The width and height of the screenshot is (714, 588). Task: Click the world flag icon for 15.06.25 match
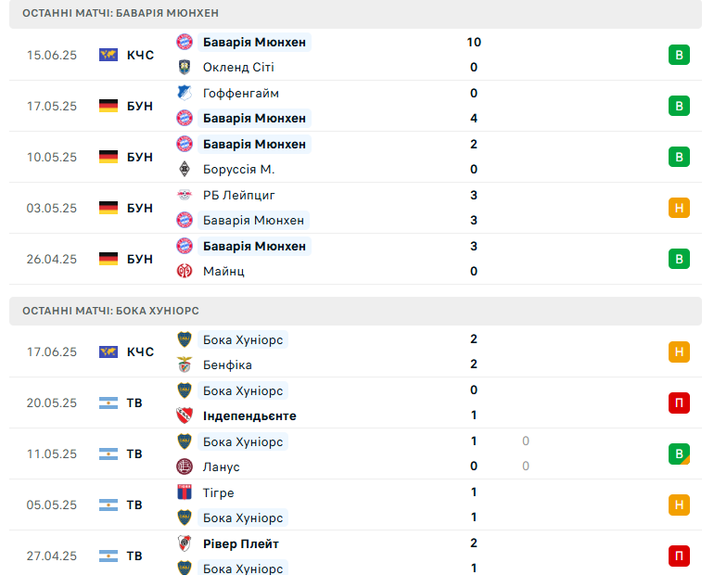point(108,55)
